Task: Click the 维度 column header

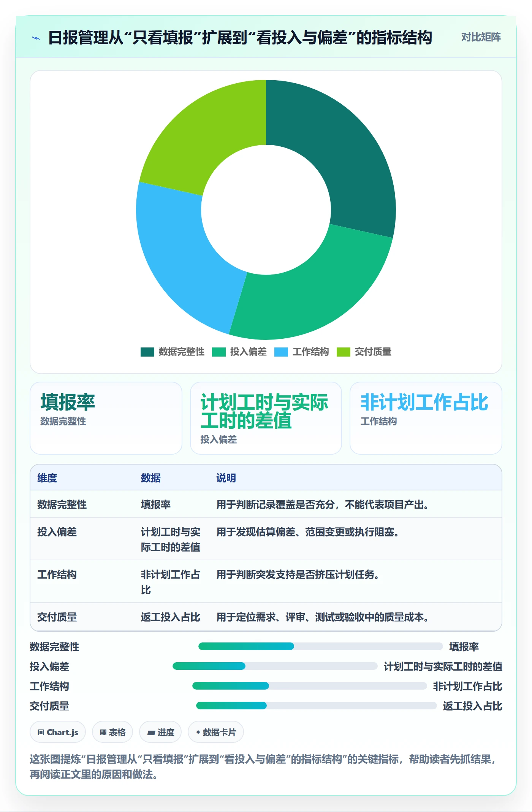Action: coord(47,478)
